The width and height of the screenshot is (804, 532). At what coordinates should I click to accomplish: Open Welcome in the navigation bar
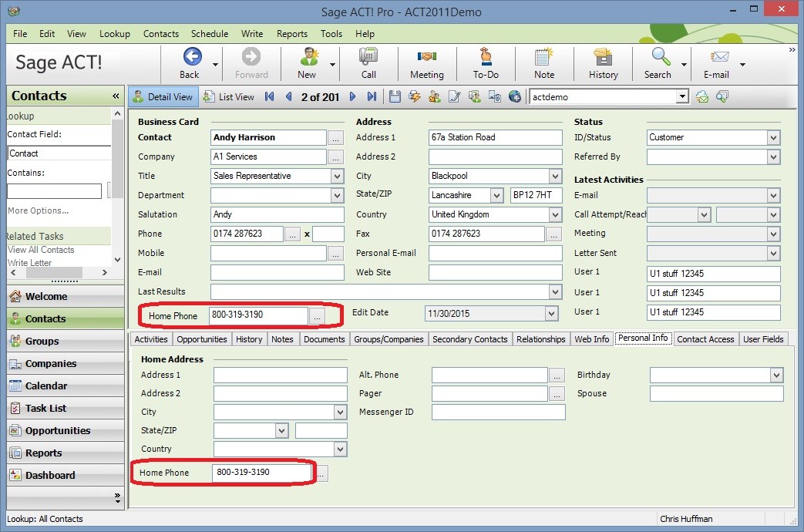point(66,297)
